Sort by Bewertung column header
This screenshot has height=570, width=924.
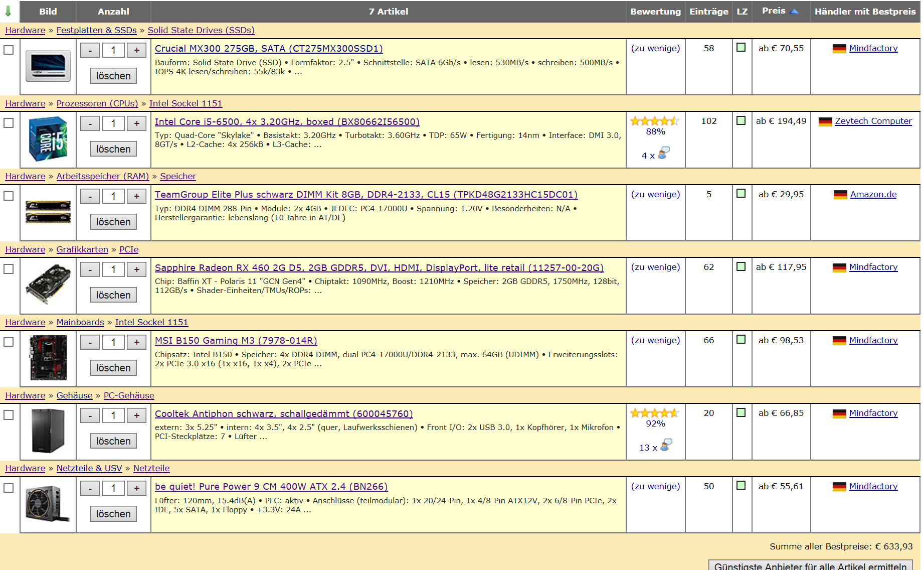pos(655,12)
